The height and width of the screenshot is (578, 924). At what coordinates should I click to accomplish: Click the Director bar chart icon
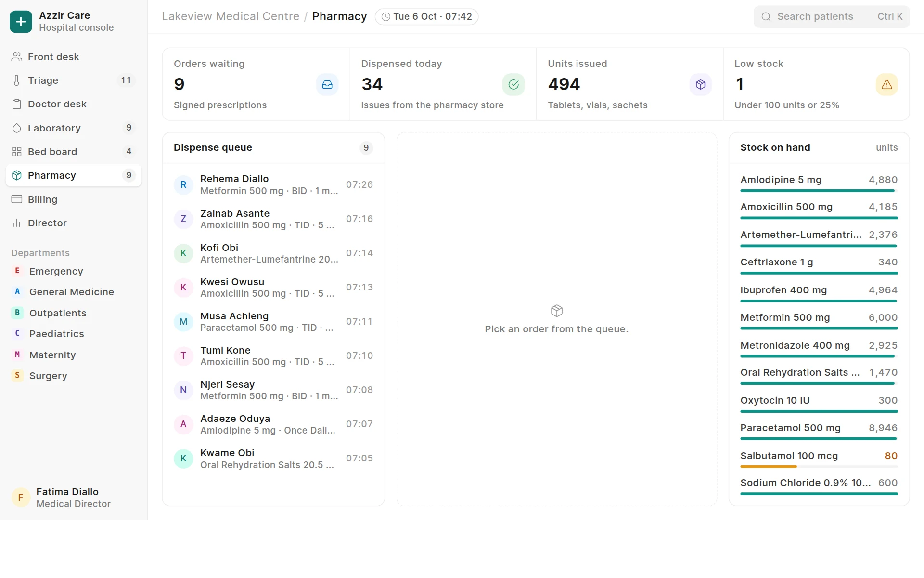(17, 223)
